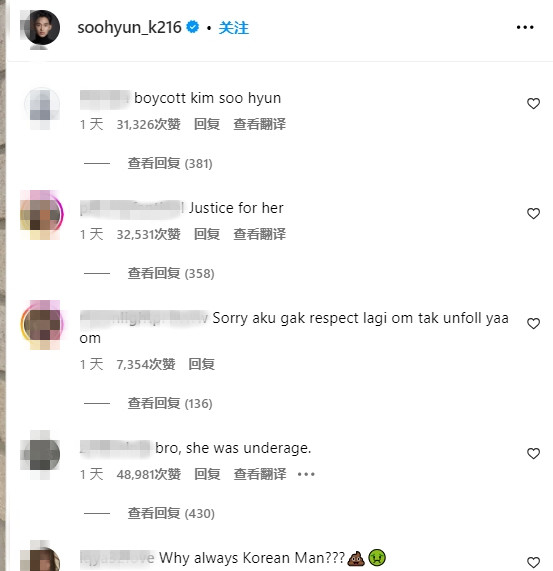
Task: Follow soohyun_k216 via 关注 link
Action: click(233, 28)
